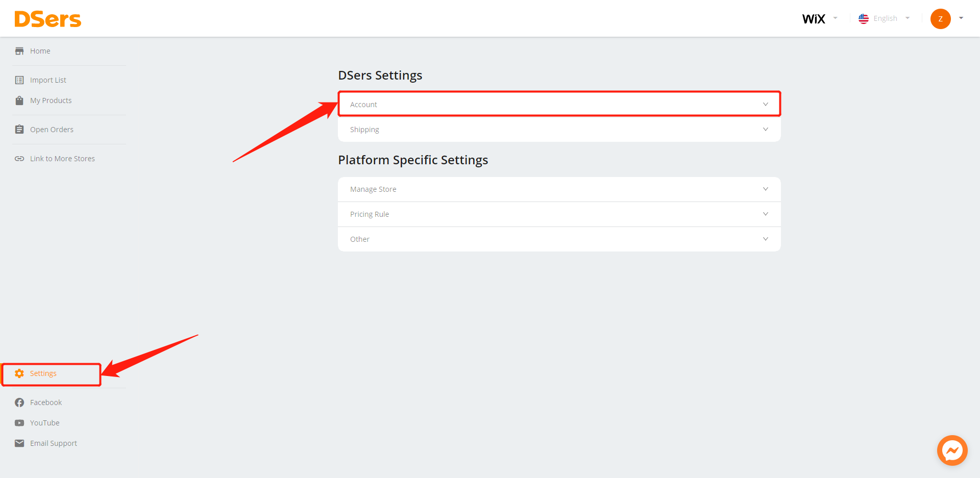Click the Shipping row label
This screenshot has width=980, height=478.
(x=364, y=130)
